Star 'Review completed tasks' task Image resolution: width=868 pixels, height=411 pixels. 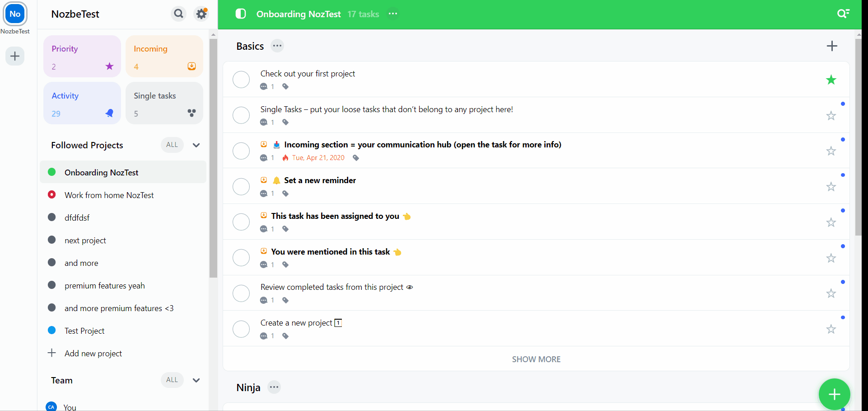click(x=831, y=293)
